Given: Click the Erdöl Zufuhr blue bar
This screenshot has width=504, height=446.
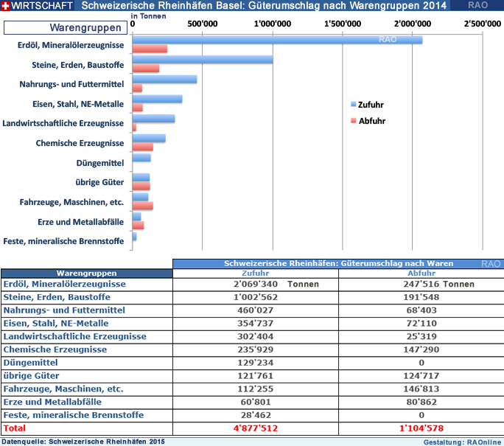Looking at the screenshot, I should [x=277, y=40].
